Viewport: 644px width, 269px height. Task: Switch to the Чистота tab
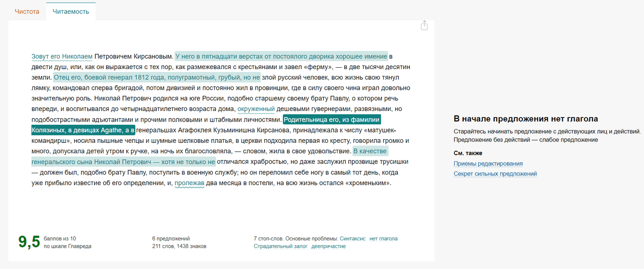click(27, 12)
